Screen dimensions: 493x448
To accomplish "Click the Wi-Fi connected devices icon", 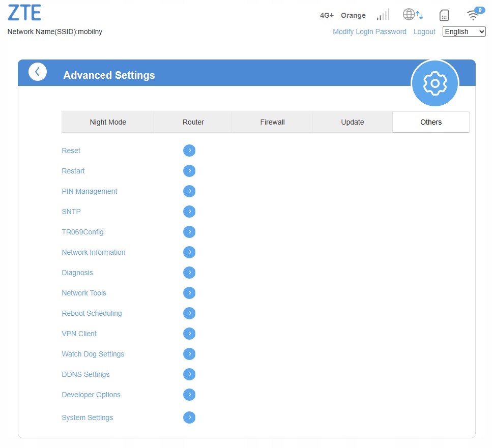I will (x=475, y=14).
